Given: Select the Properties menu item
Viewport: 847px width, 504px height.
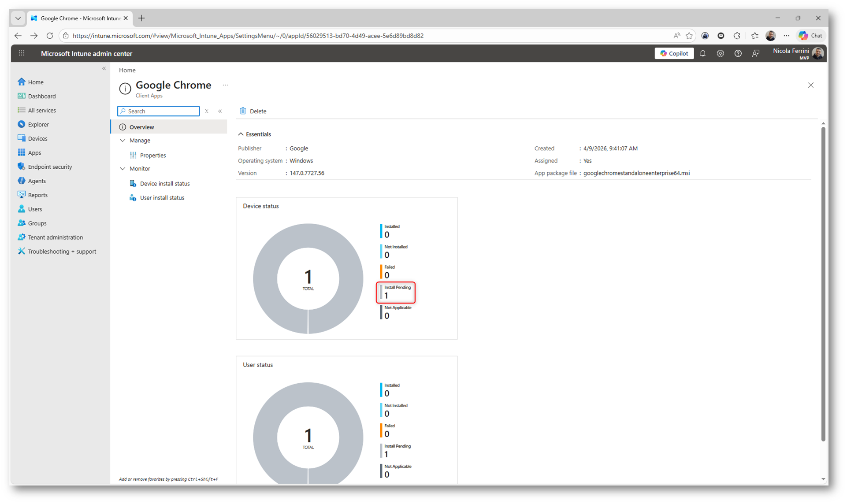Looking at the screenshot, I should click(x=152, y=155).
